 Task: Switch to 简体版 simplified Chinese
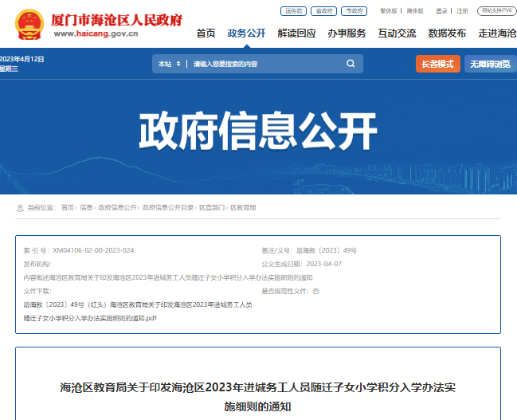tap(415, 11)
